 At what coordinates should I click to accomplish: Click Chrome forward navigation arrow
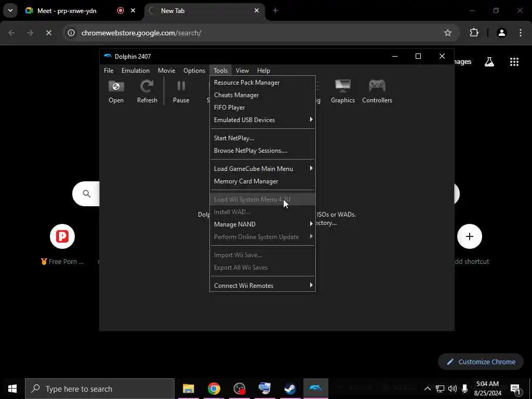click(30, 33)
